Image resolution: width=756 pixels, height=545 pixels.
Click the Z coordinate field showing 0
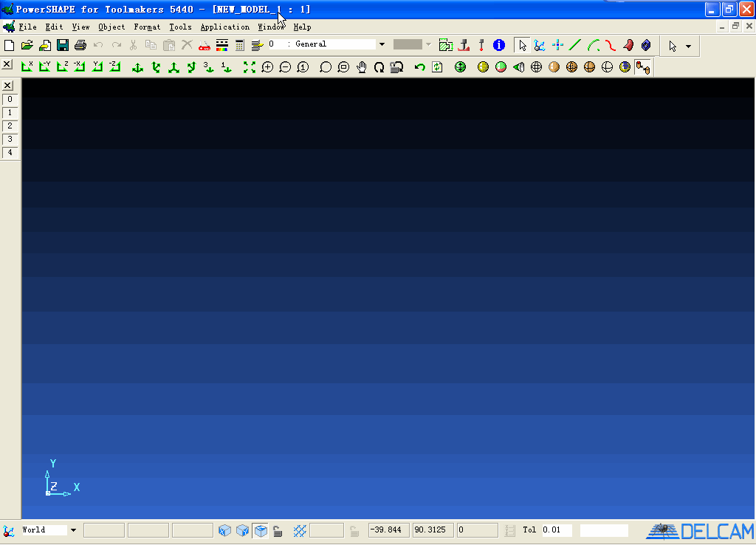point(478,530)
